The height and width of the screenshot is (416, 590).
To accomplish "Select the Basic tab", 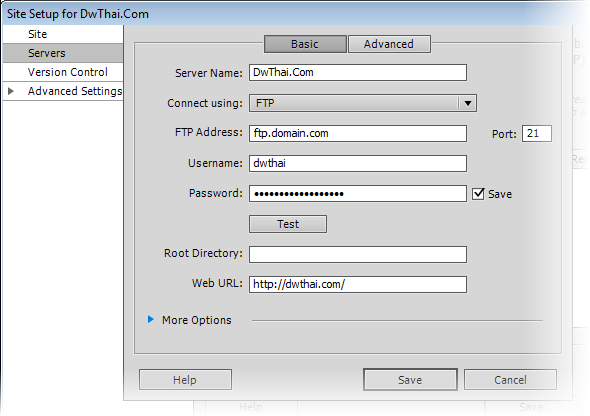I will pyautogui.click(x=305, y=44).
